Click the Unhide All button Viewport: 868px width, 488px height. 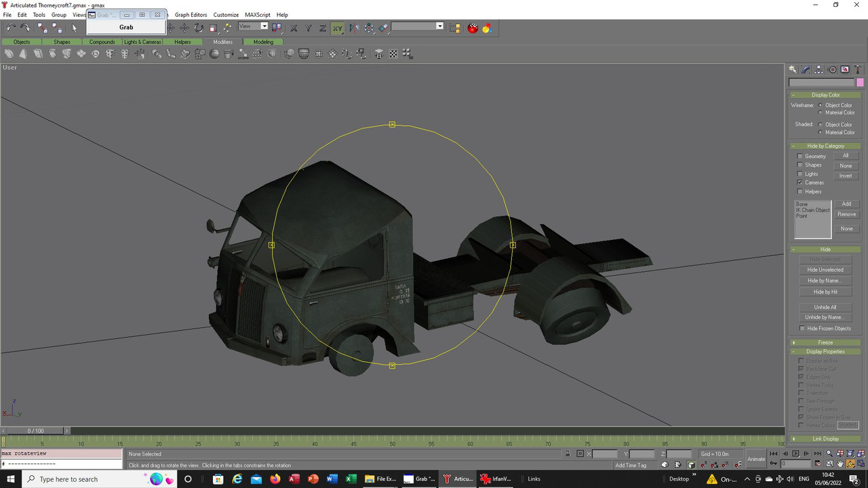pos(825,307)
